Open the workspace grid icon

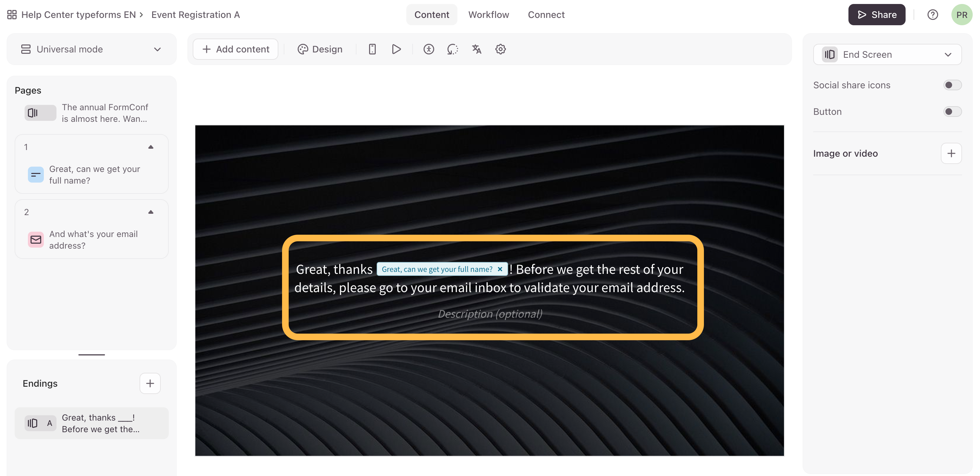click(x=12, y=15)
